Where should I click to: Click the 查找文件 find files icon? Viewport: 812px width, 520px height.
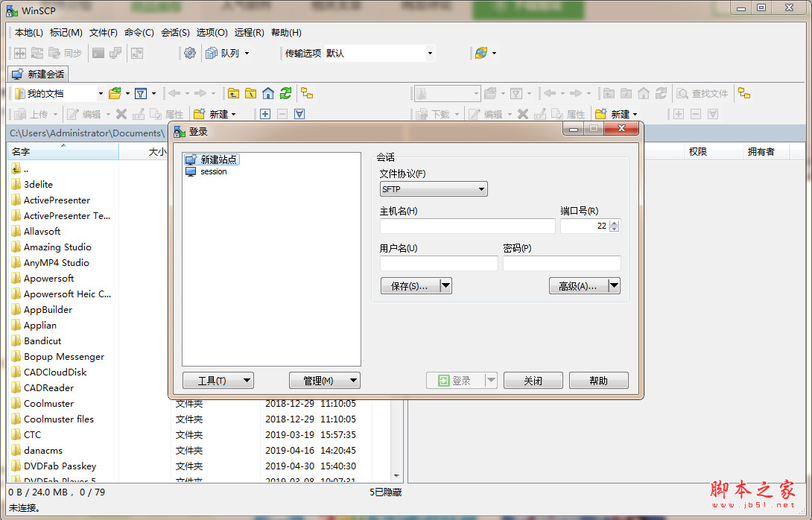click(702, 93)
